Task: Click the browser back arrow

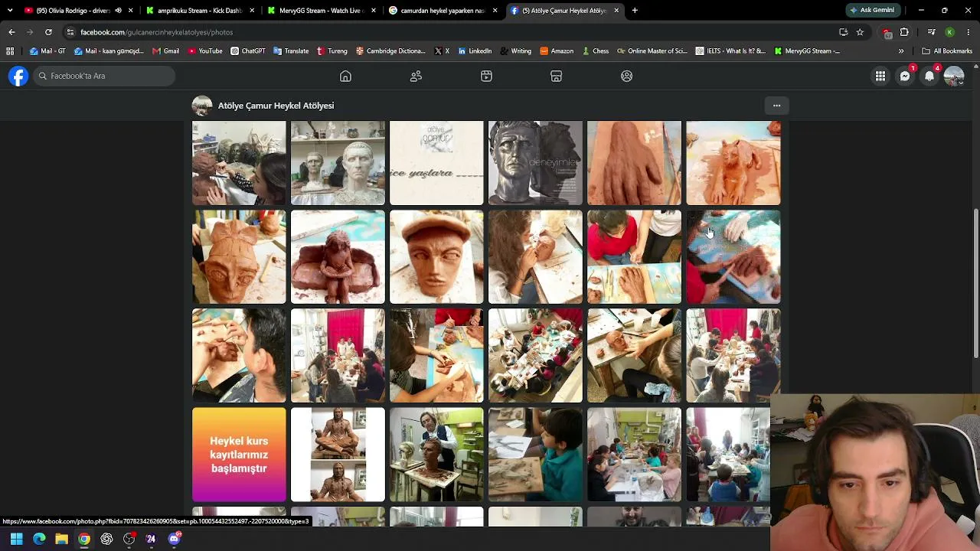Action: 11,32
